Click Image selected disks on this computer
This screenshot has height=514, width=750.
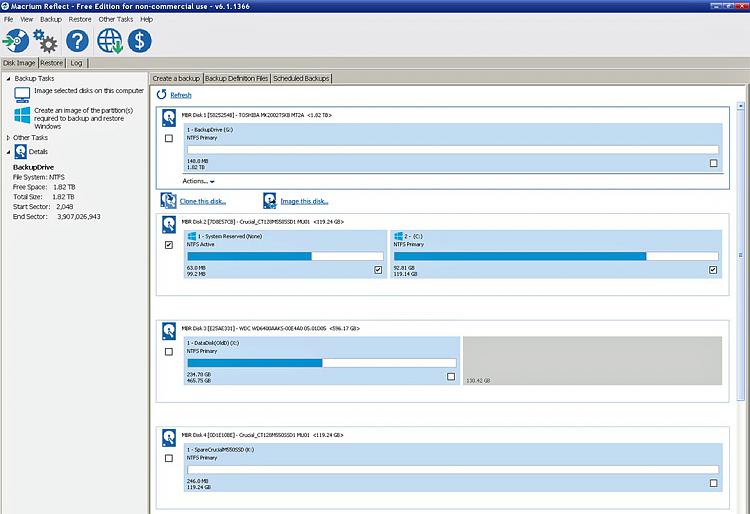(x=89, y=90)
